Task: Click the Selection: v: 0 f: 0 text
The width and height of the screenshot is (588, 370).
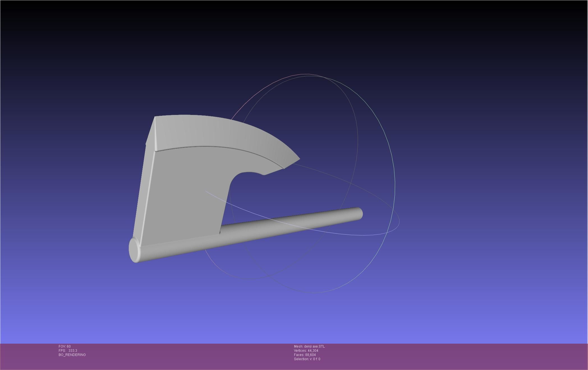Action: pos(307,359)
